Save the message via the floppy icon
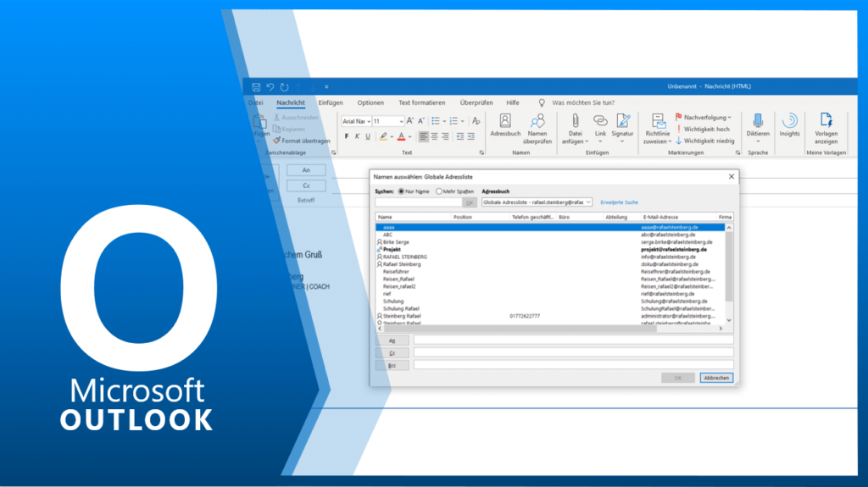The height and width of the screenshot is (487, 868). pyautogui.click(x=256, y=87)
